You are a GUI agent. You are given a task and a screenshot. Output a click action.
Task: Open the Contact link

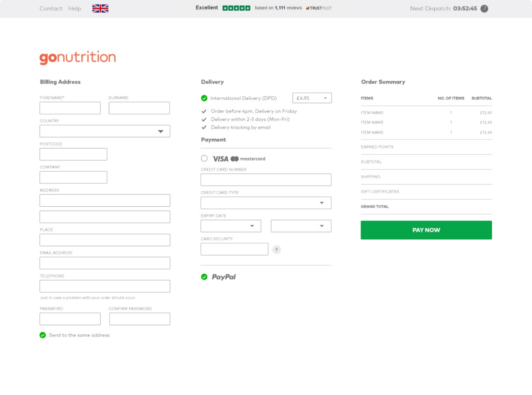(x=51, y=9)
